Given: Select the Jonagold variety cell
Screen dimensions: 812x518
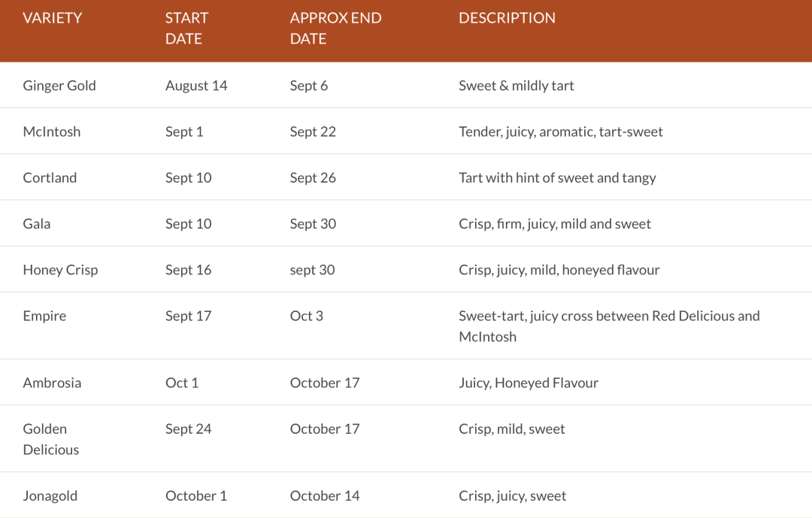Looking at the screenshot, I should (x=50, y=495).
